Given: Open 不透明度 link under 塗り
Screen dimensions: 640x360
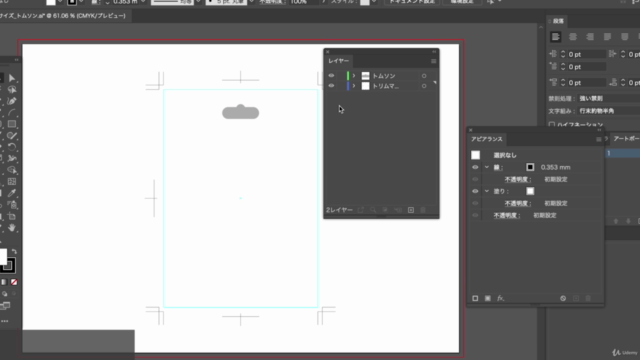Looking at the screenshot, I should click(517, 203).
